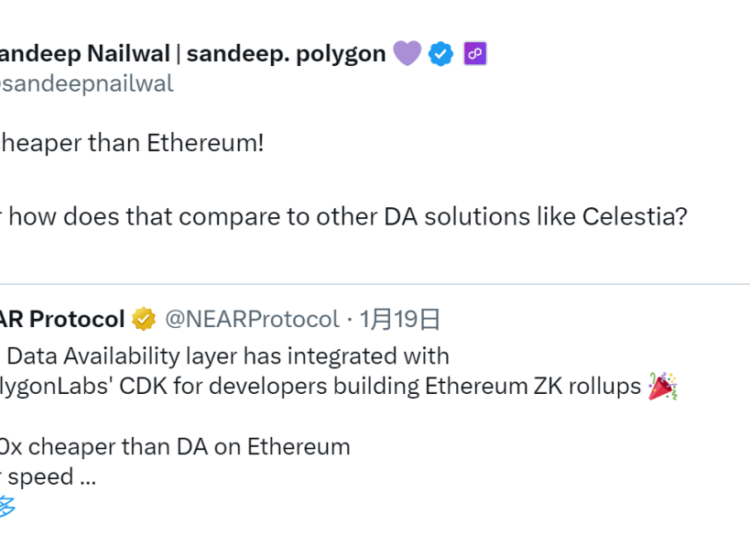
Task: Click the party popper emoji
Action: (663, 386)
